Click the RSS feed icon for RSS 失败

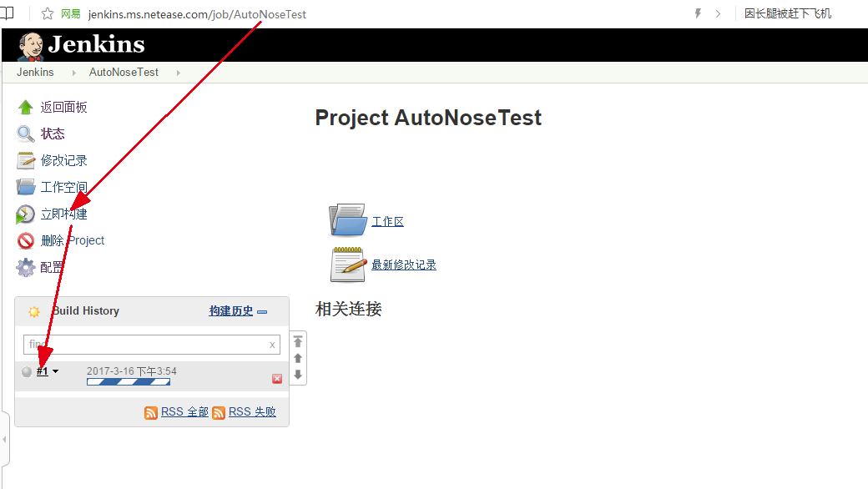click(219, 413)
